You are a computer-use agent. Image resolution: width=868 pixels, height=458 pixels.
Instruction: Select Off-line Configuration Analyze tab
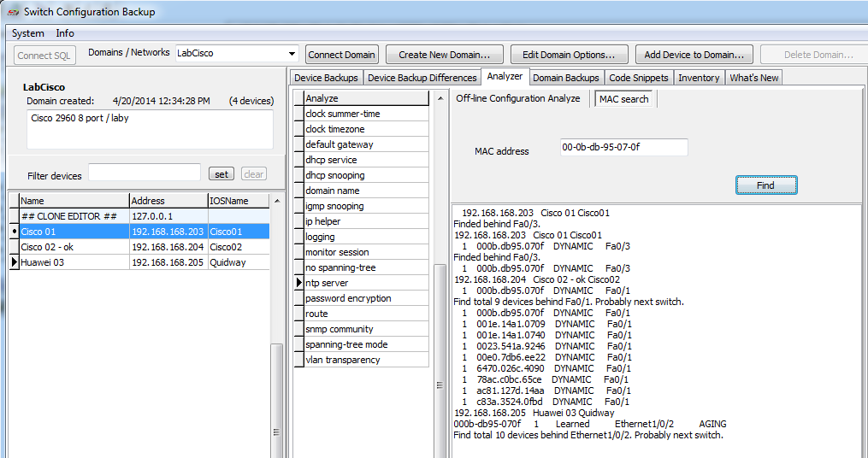point(518,98)
